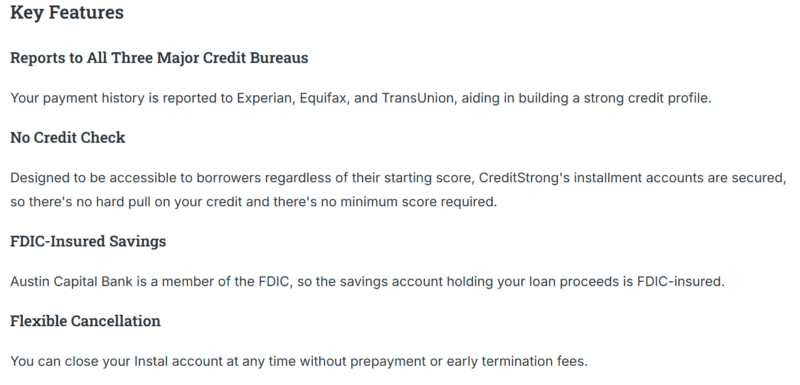Click the Austin Capital Bank text
Image resolution: width=800 pixels, height=385 pixels.
71,281
